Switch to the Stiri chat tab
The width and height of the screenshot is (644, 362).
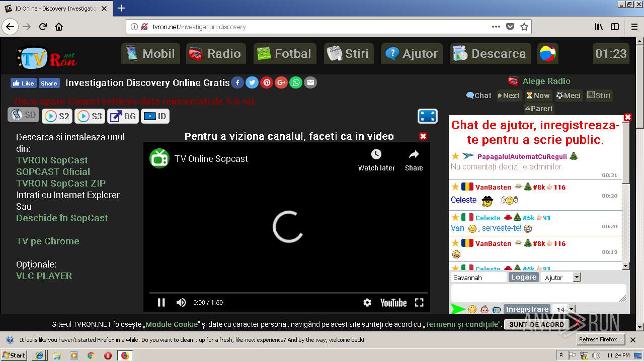coord(598,95)
